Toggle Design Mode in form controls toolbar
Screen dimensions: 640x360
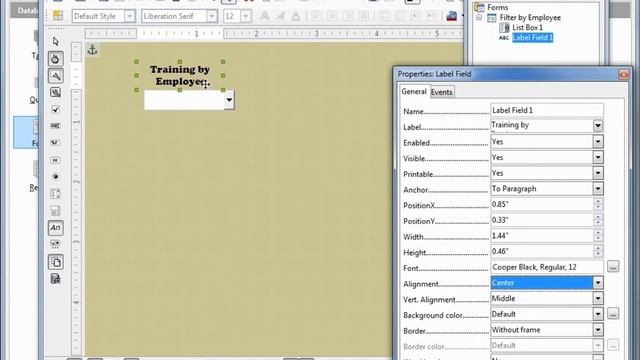pyautogui.click(x=56, y=58)
